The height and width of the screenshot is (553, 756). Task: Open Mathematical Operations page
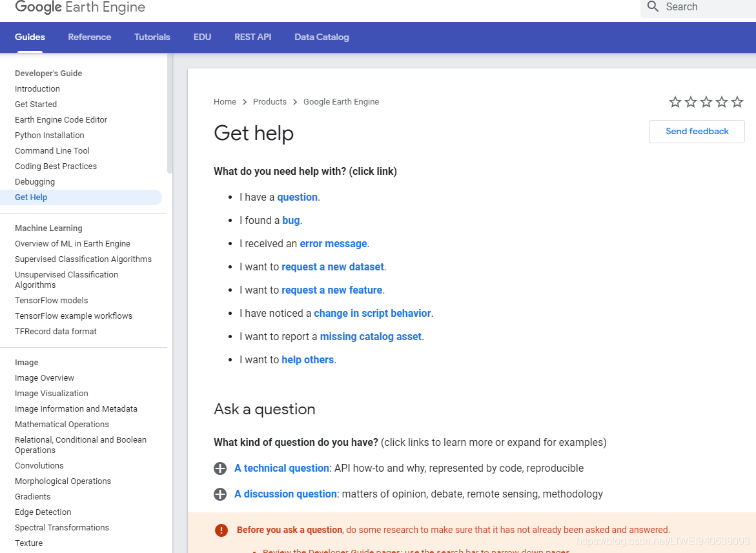click(x=62, y=425)
